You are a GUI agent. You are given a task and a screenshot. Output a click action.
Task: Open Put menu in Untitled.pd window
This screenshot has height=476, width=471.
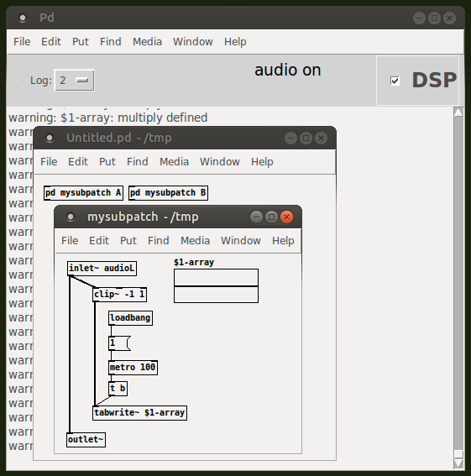coord(107,161)
